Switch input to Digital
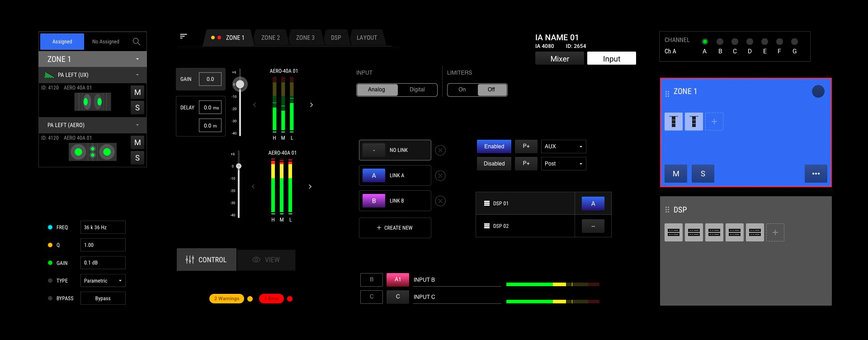868x340 pixels. click(417, 90)
